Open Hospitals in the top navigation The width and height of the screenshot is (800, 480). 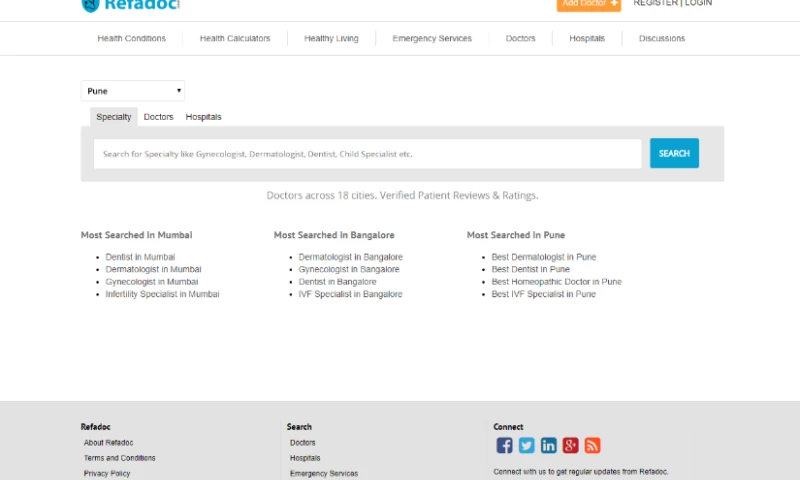tap(587, 38)
